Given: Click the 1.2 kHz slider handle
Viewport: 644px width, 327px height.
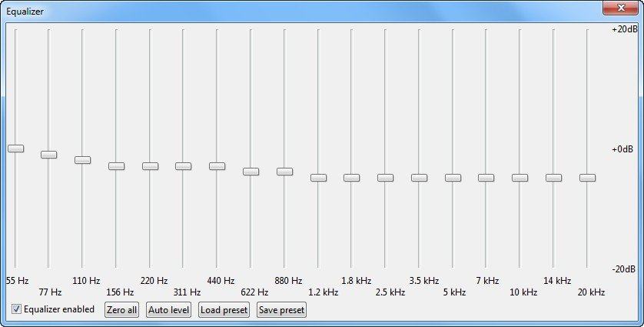Looking at the screenshot, I should click(x=318, y=177).
